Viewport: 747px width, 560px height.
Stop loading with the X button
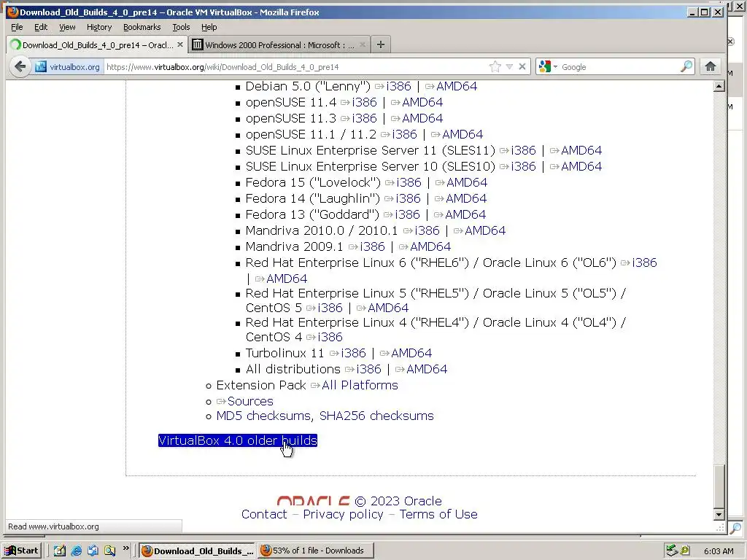522,66
